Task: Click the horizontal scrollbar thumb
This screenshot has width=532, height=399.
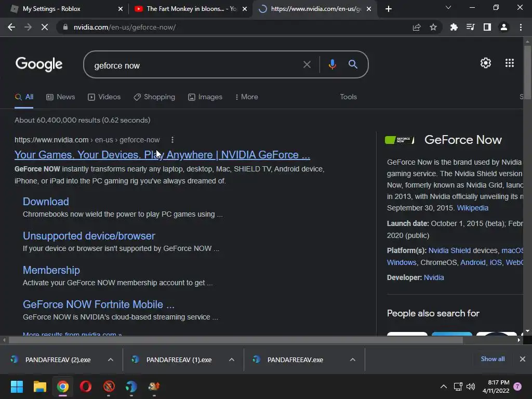Action: click(236, 340)
